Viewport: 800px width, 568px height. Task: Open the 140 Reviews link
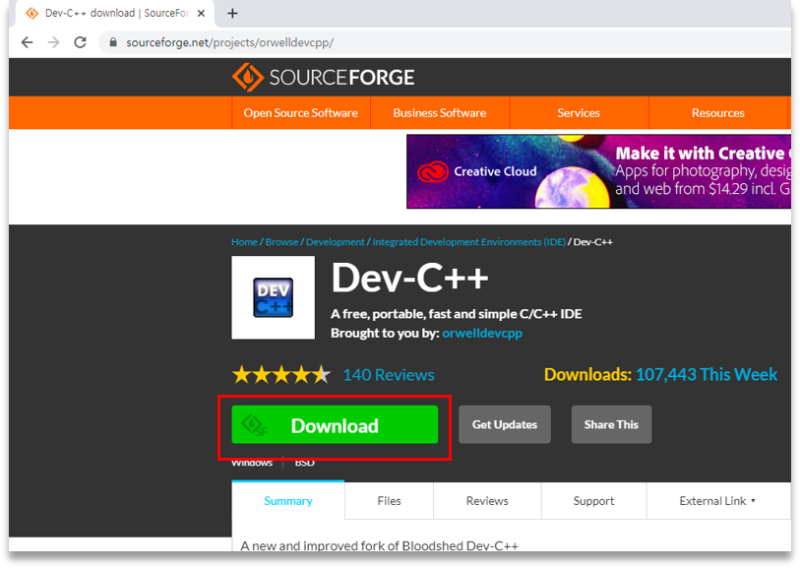388,375
